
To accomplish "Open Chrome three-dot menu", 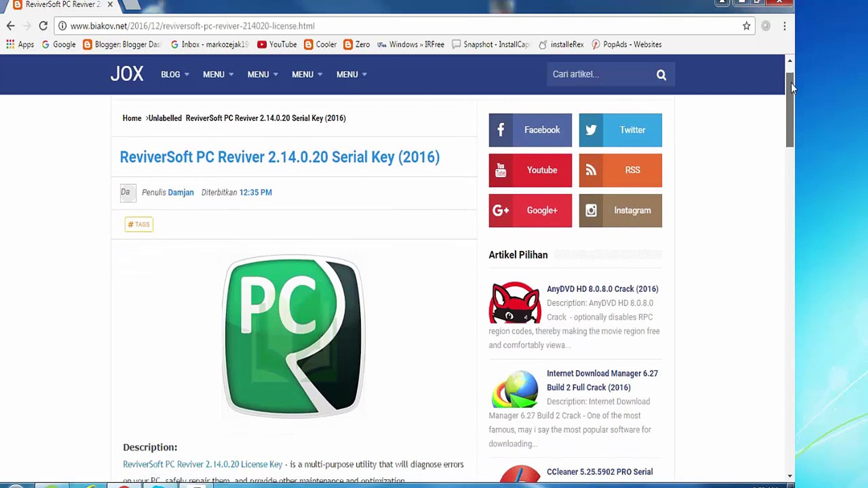I will click(784, 26).
